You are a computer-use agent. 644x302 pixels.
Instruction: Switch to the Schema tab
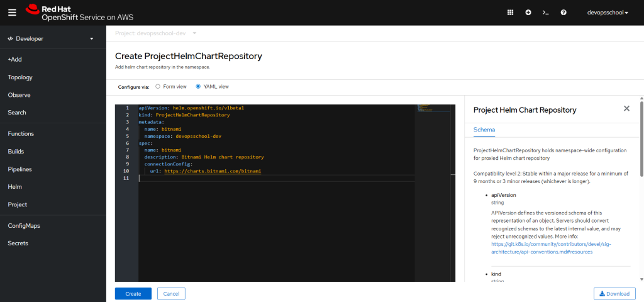(x=484, y=130)
